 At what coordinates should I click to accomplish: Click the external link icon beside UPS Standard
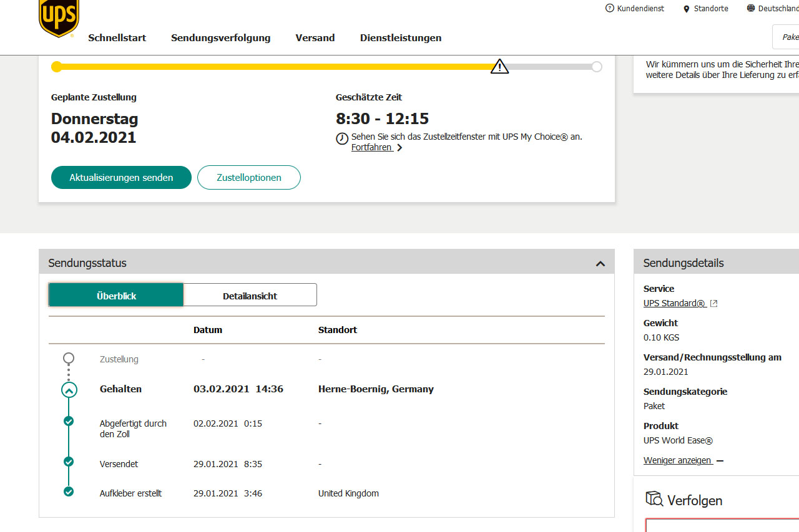[714, 304]
